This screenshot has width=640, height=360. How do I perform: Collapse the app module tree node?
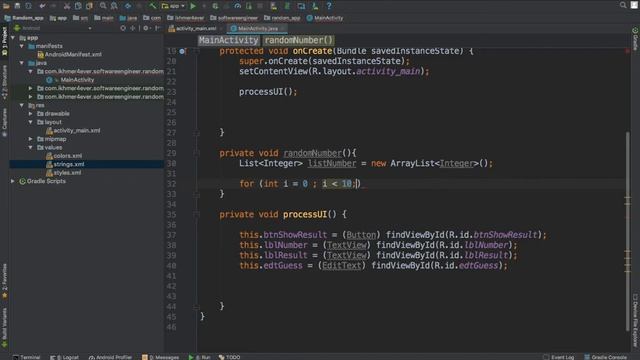[13, 38]
